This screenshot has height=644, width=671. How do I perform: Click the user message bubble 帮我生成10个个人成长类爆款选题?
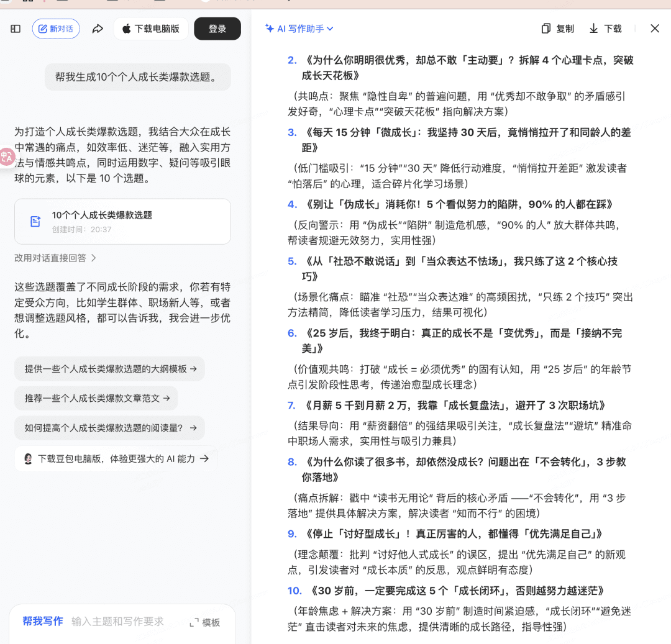pyautogui.click(x=137, y=77)
